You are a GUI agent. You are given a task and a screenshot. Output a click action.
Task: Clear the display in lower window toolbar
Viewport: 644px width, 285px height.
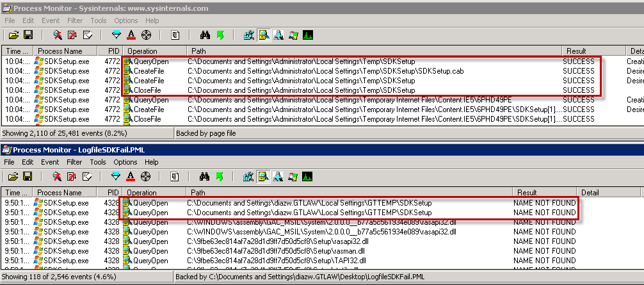click(87, 177)
